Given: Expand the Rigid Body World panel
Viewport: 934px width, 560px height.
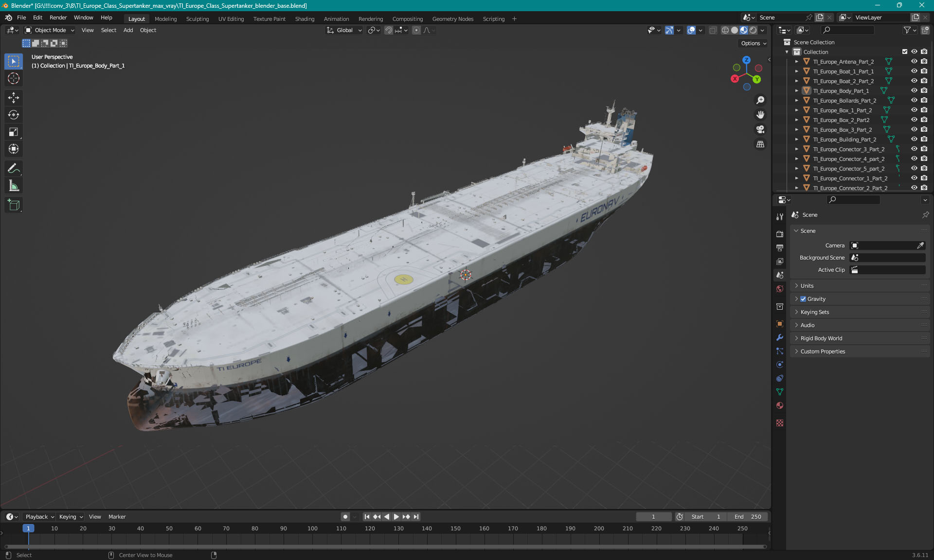Looking at the screenshot, I should click(860, 338).
